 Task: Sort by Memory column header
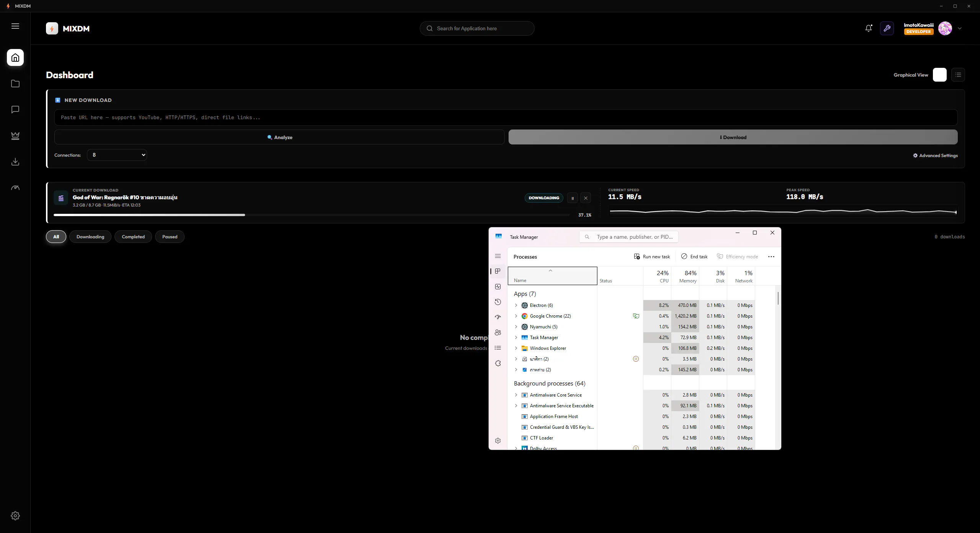[x=685, y=276]
